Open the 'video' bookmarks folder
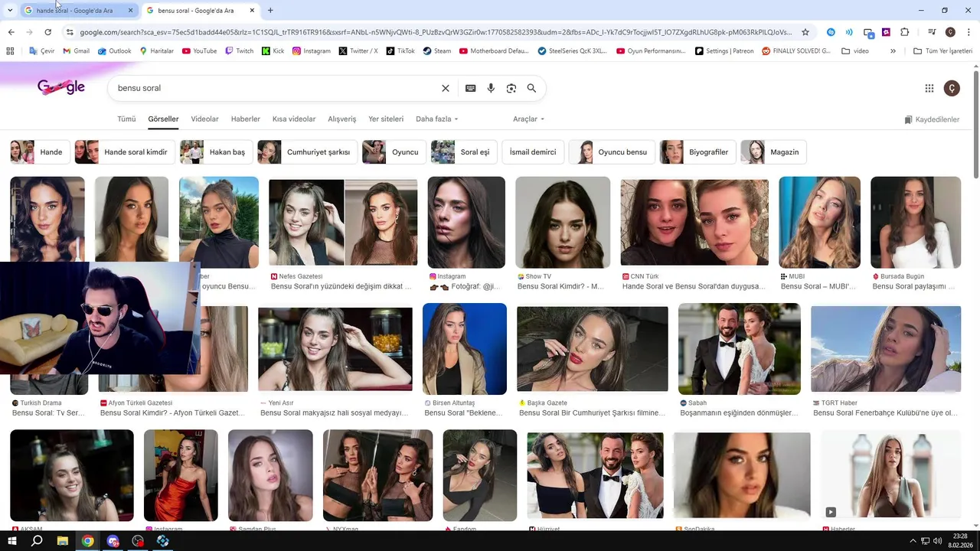This screenshot has width=980, height=551. click(855, 51)
